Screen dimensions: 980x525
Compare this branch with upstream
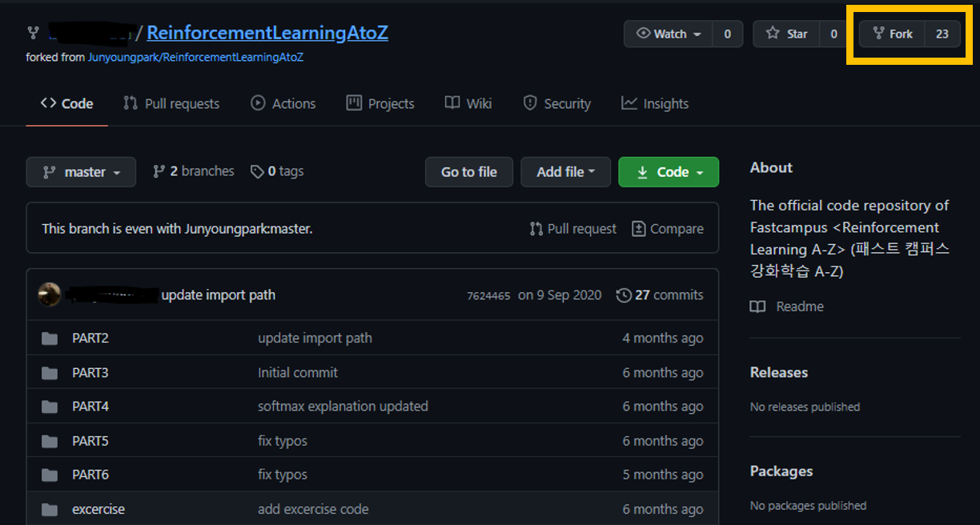668,229
